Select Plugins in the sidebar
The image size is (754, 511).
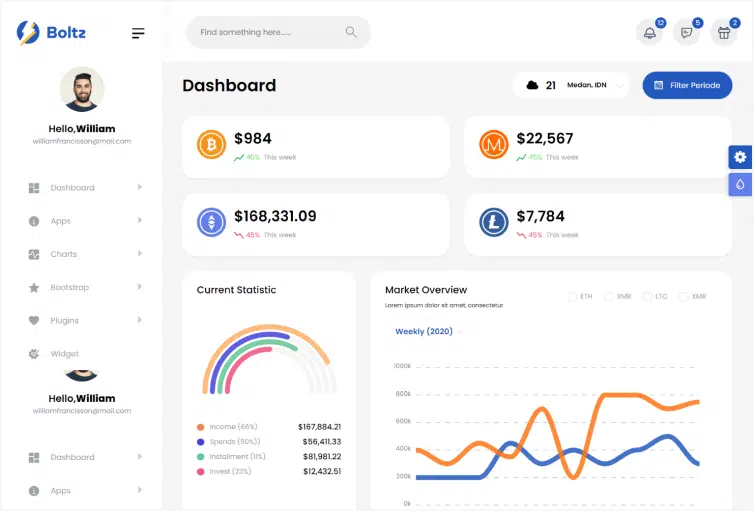[64, 321]
